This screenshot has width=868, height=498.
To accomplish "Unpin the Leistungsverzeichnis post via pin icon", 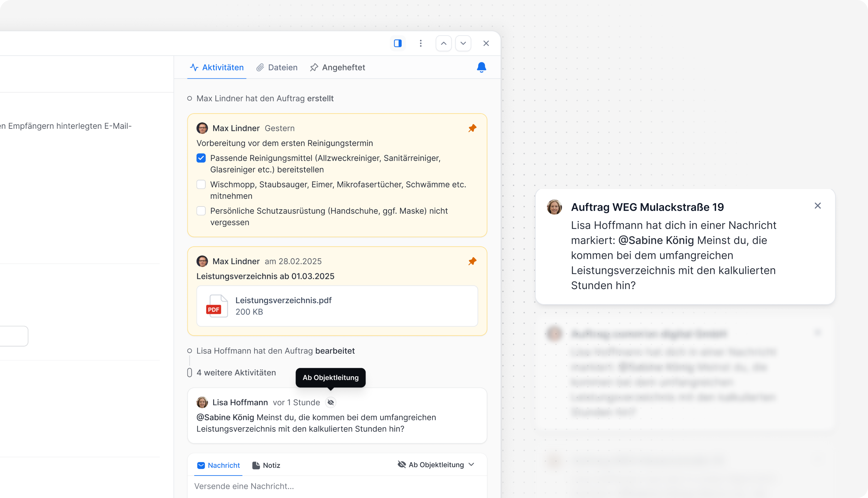I will coord(472,261).
